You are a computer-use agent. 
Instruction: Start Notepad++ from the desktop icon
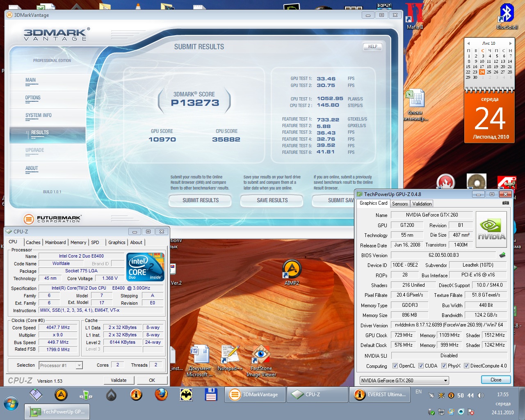point(230,358)
